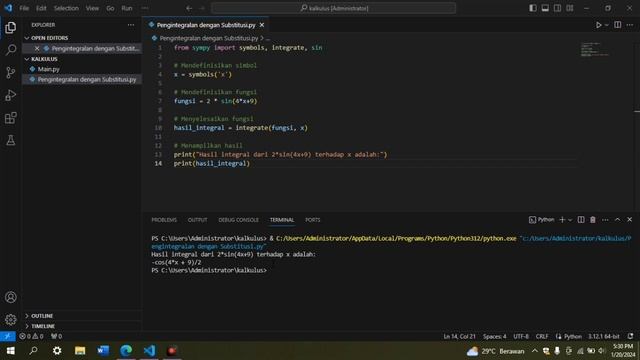Screen dimensions: 640x360
Task: Maximize the terminal panel size
Action: pos(617,220)
